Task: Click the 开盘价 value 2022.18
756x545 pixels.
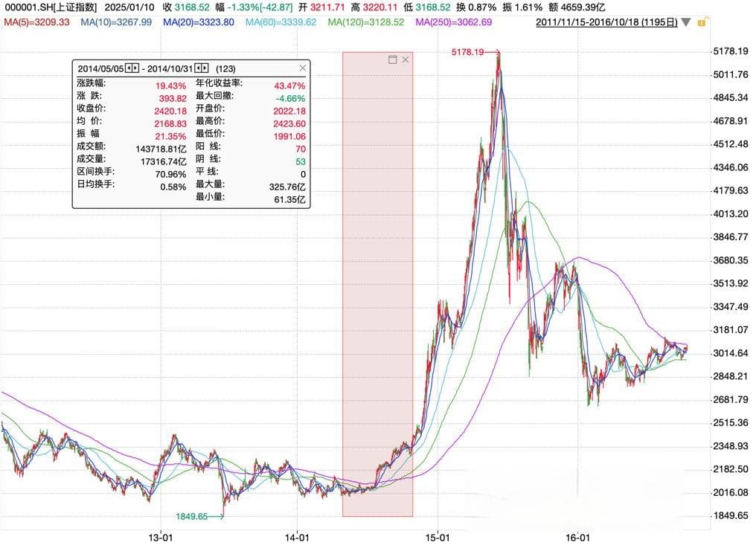Action: point(289,111)
